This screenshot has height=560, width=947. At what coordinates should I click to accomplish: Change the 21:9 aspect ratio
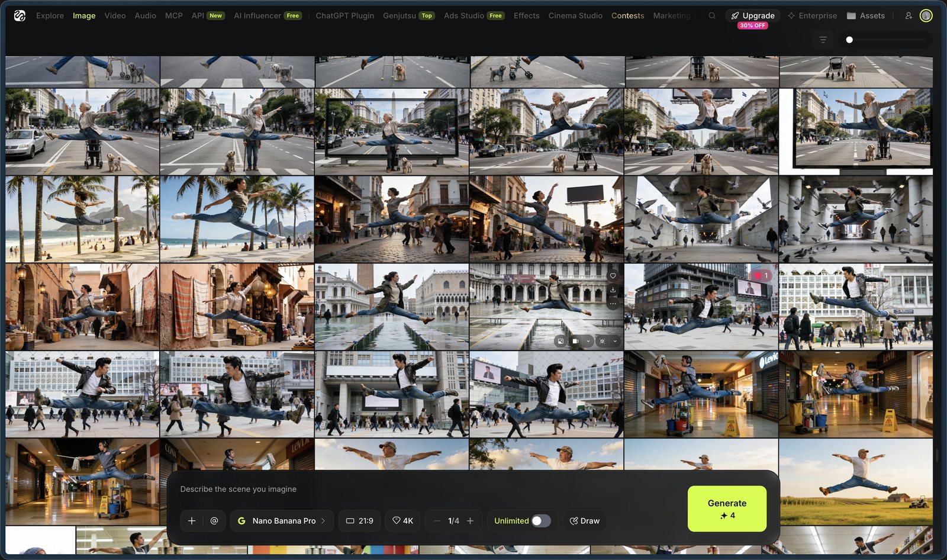click(x=359, y=521)
